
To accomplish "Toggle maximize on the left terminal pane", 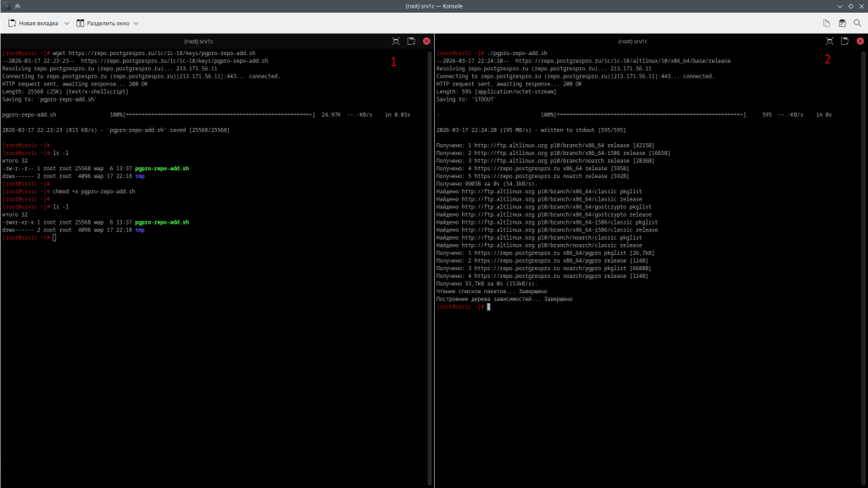I will pyautogui.click(x=396, y=41).
